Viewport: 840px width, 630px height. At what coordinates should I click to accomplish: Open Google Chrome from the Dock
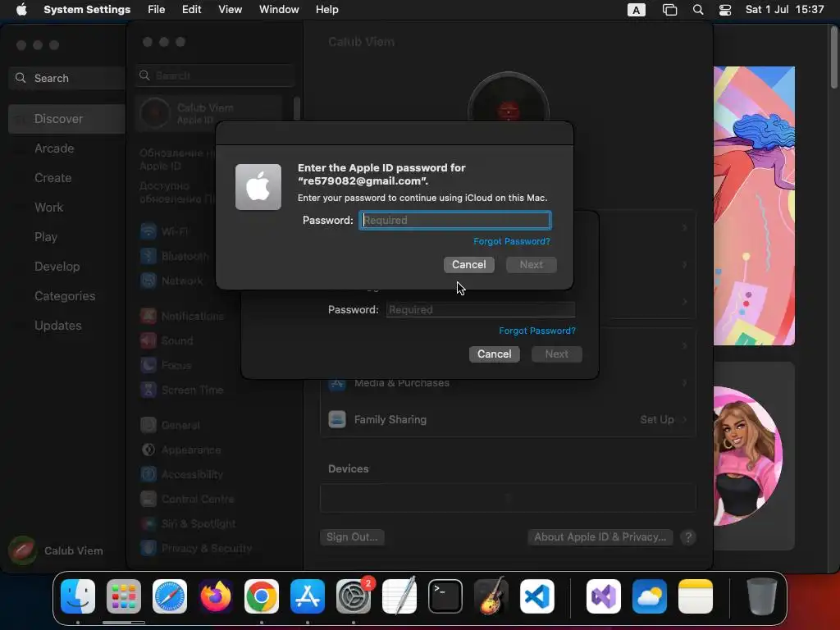point(262,596)
